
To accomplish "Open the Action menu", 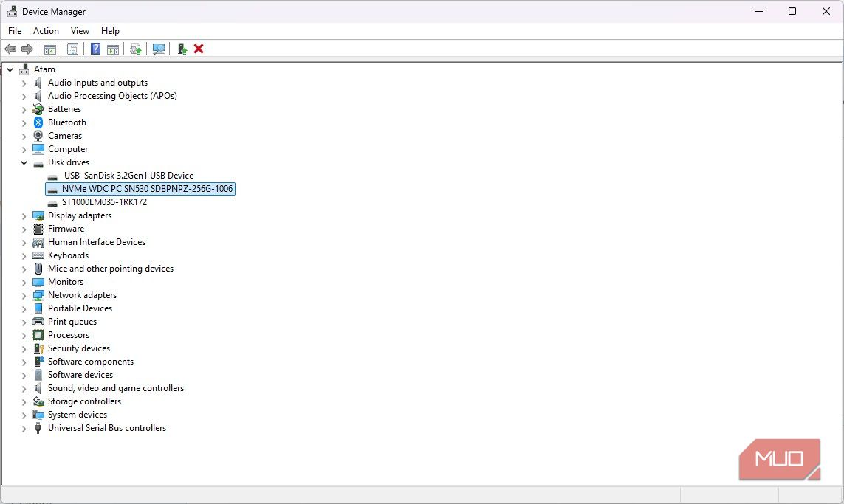I will [46, 31].
